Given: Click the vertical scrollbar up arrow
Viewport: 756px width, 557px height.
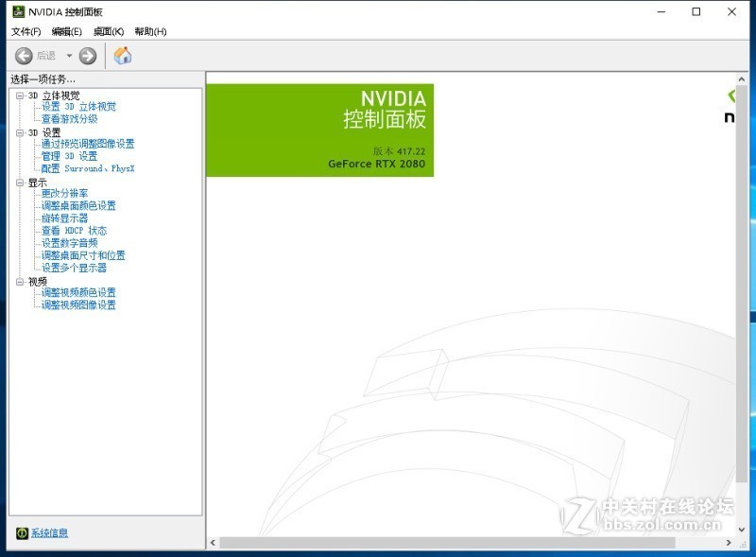Looking at the screenshot, I should [742, 78].
